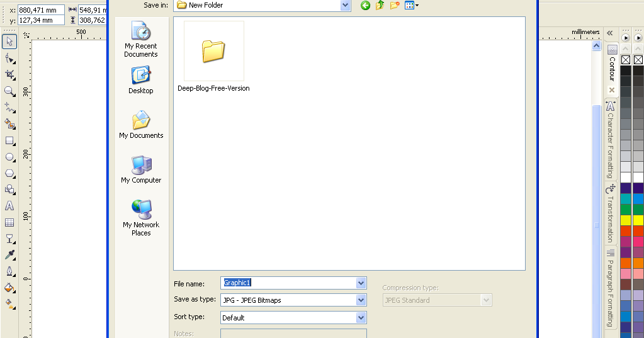Switch to Paragraph Formatting docker tab
Viewport: 644px width, 338px height.
(611, 288)
